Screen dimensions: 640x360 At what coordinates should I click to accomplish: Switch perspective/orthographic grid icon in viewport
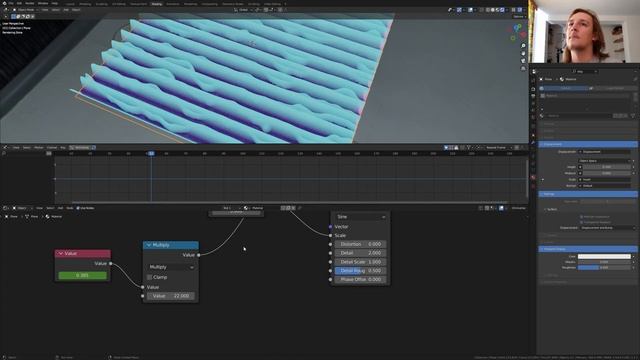[x=523, y=68]
